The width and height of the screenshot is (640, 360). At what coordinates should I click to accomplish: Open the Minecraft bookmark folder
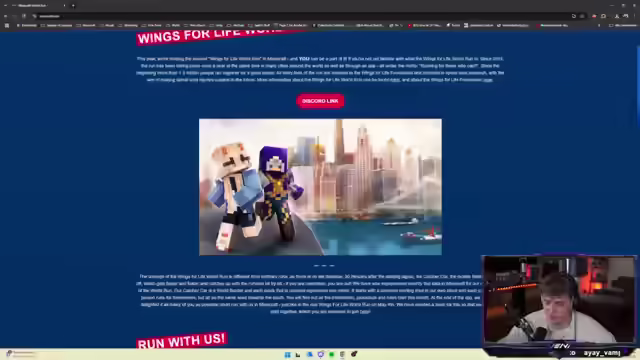point(86,25)
